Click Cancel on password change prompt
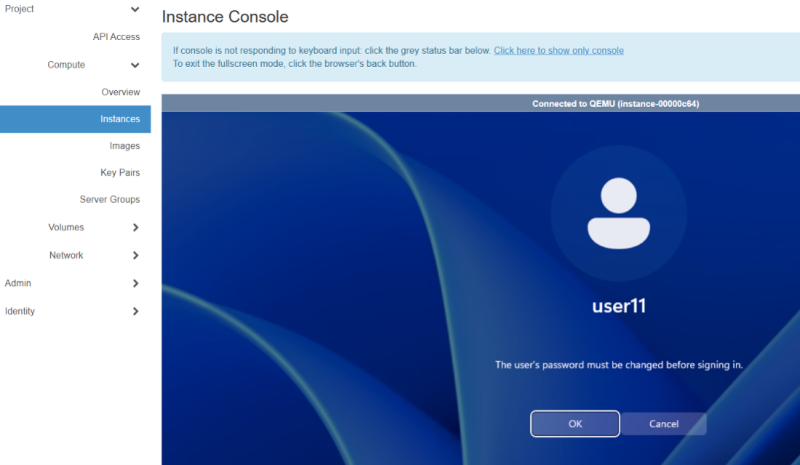The image size is (800, 465). pyautogui.click(x=664, y=424)
